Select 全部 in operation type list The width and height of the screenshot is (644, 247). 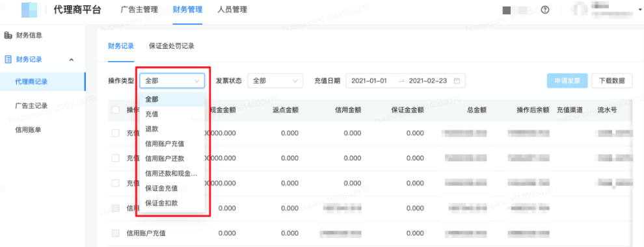(172, 99)
